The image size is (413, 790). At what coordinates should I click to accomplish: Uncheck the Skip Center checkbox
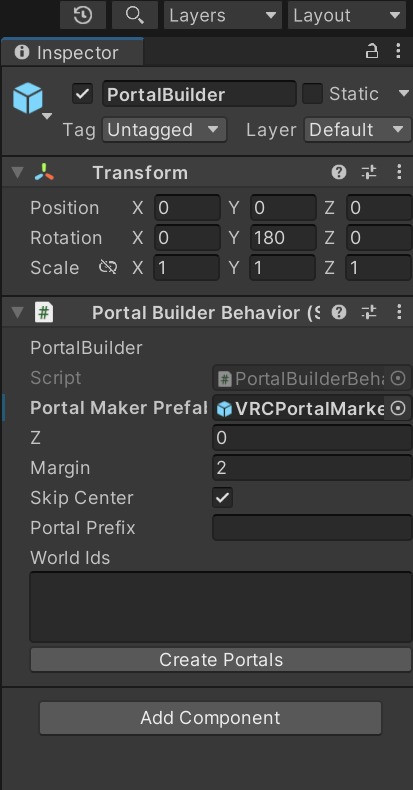[223, 498]
